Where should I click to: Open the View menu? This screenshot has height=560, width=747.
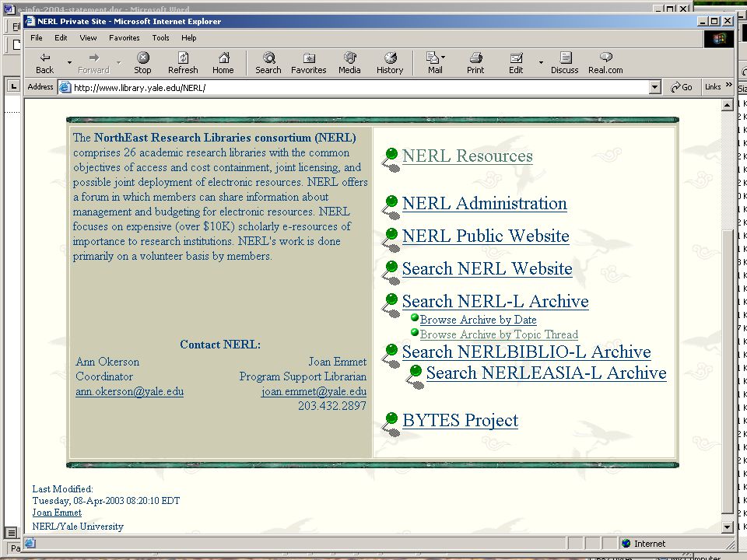(x=88, y=37)
